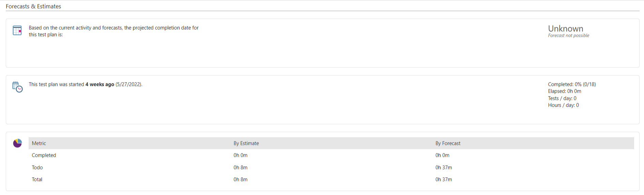The height and width of the screenshot is (195, 644).
Task: Click the '4 weeks ago' start text
Action: [x=100, y=85]
